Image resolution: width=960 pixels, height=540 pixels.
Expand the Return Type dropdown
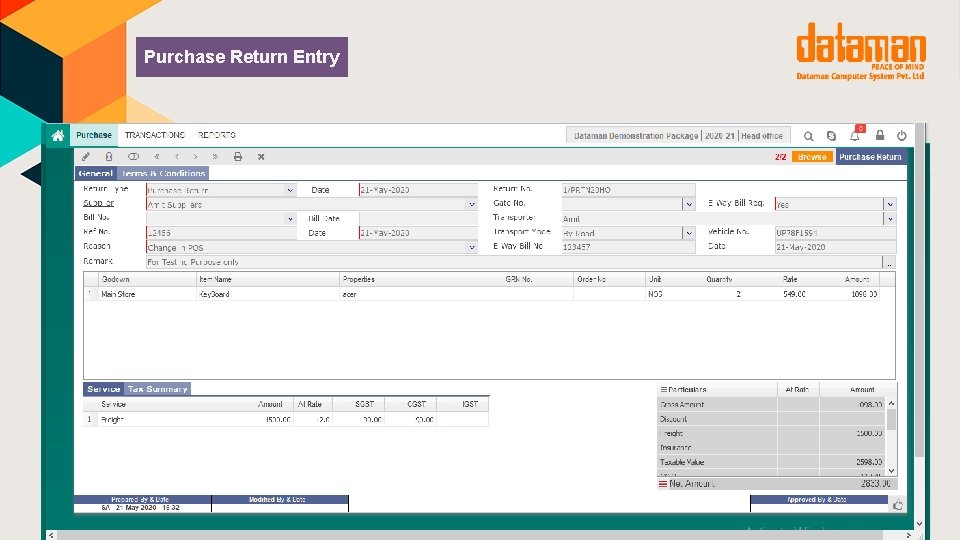pyautogui.click(x=290, y=190)
